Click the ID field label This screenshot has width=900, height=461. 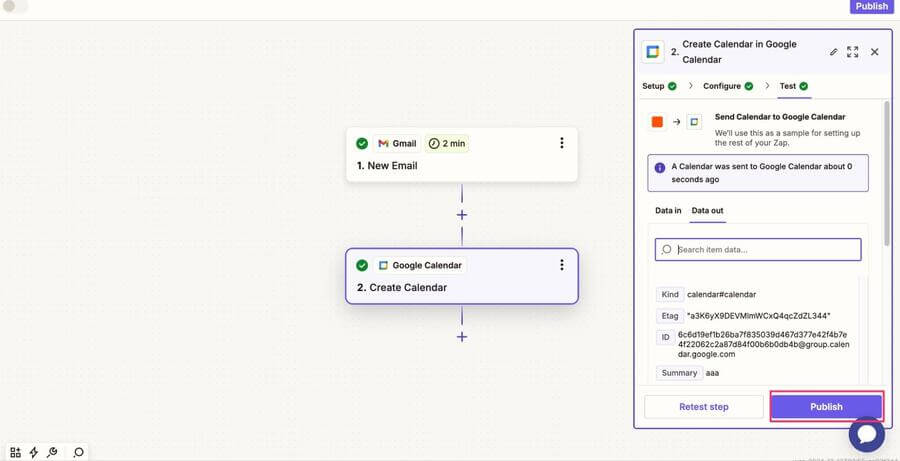click(x=665, y=338)
